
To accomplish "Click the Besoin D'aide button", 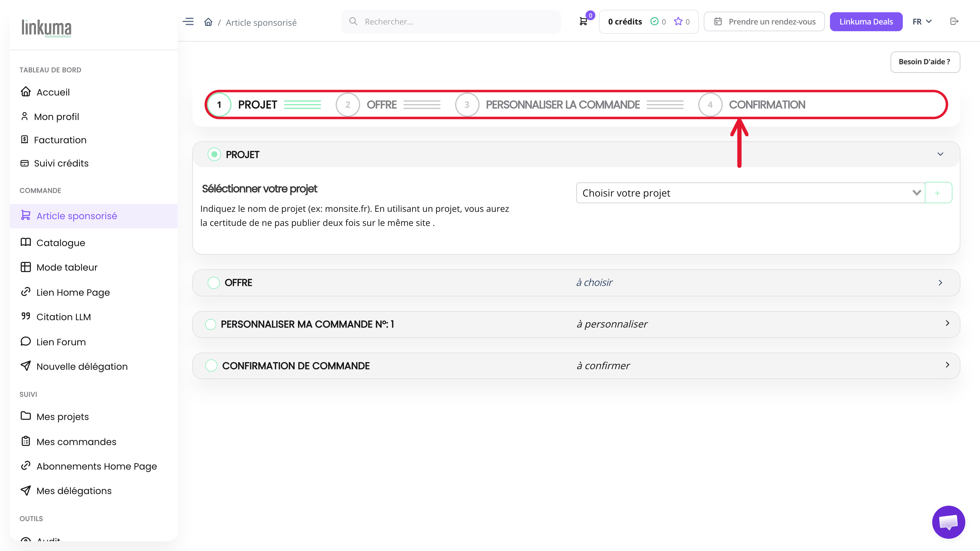I will [x=925, y=62].
